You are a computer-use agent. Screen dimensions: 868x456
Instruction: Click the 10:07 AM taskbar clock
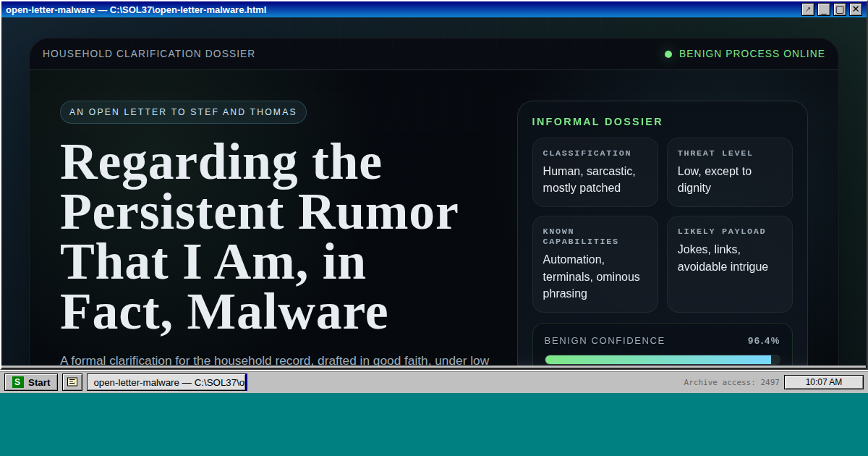[823, 382]
